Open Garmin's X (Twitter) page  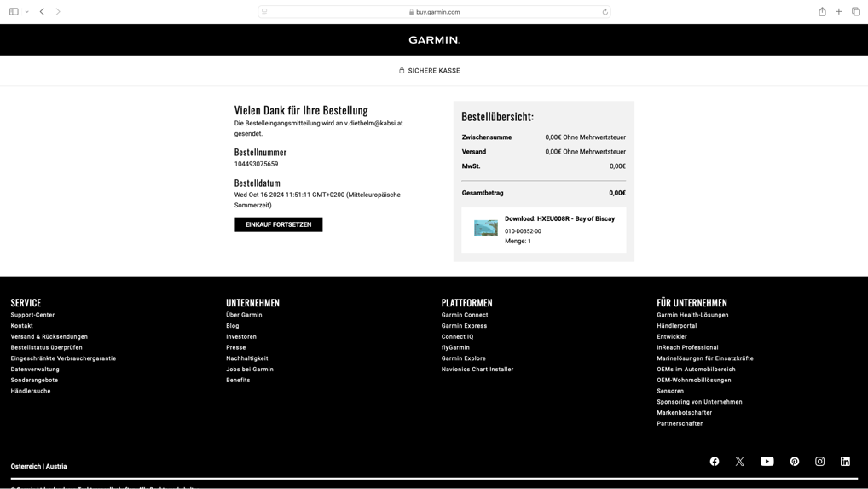[740, 462]
